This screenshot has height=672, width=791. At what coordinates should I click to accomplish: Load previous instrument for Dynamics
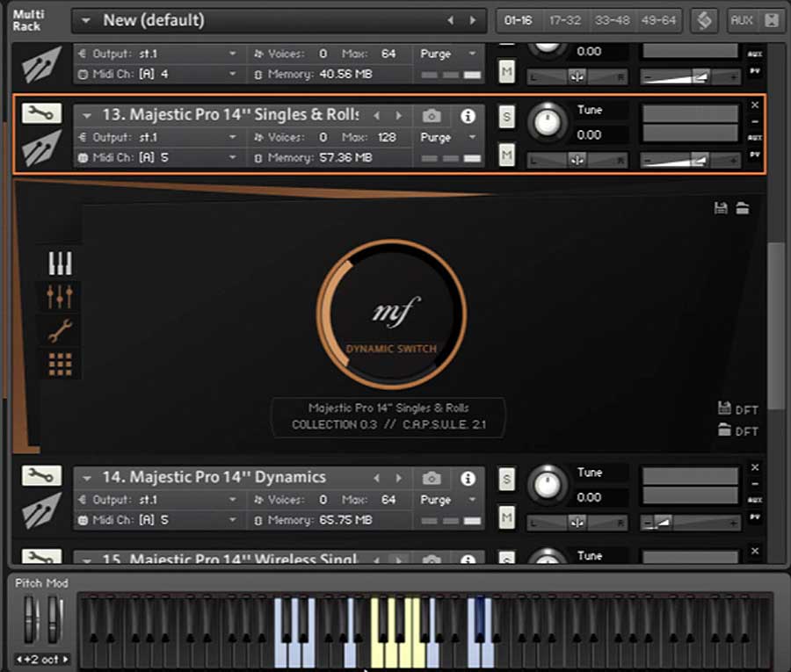[377, 478]
